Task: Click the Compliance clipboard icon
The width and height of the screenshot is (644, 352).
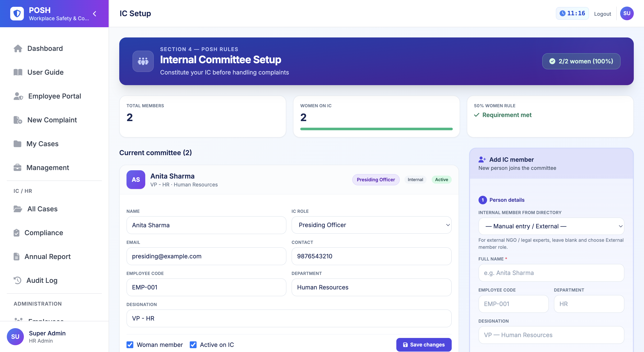Action: click(x=16, y=233)
